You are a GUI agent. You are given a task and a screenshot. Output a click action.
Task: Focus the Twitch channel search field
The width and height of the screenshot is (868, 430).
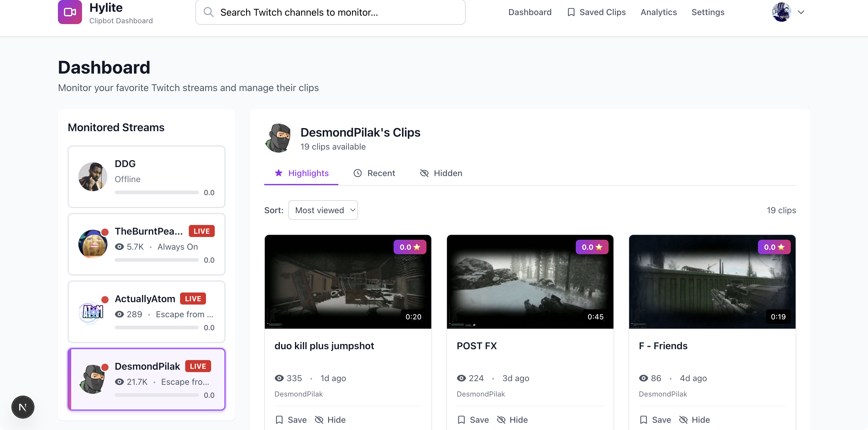pos(337,12)
